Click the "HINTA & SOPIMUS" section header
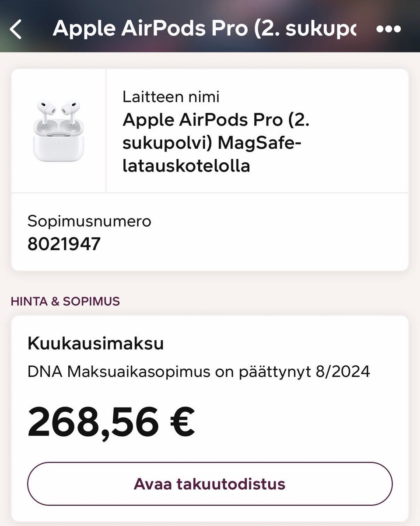Screen dimensions: 420x526 [65, 301]
